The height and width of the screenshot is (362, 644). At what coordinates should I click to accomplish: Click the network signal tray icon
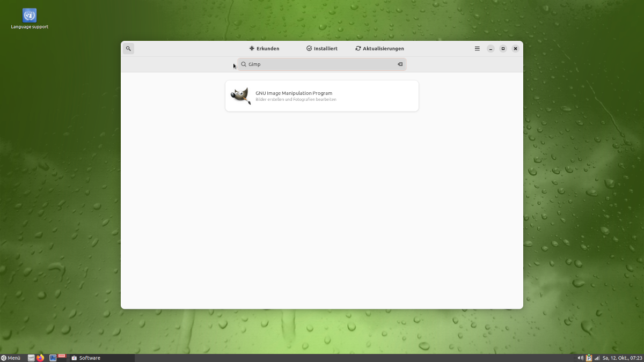pyautogui.click(x=597, y=358)
